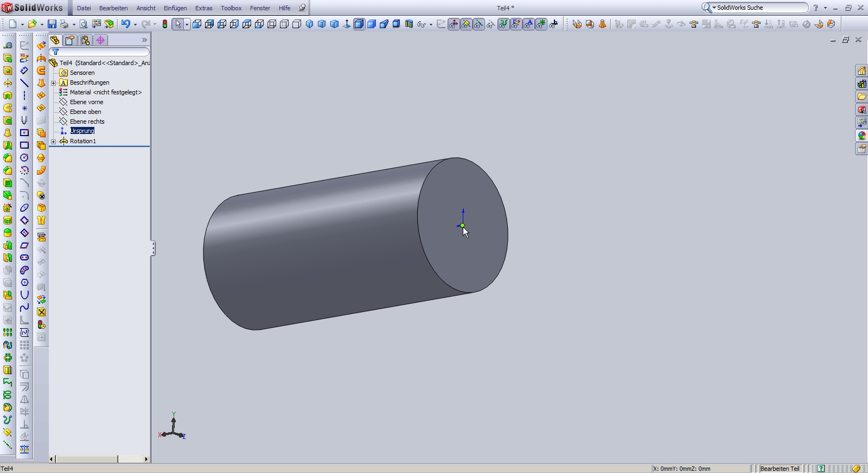This screenshot has height=473, width=868.
Task: Open the Fenster menu
Action: [x=260, y=8]
